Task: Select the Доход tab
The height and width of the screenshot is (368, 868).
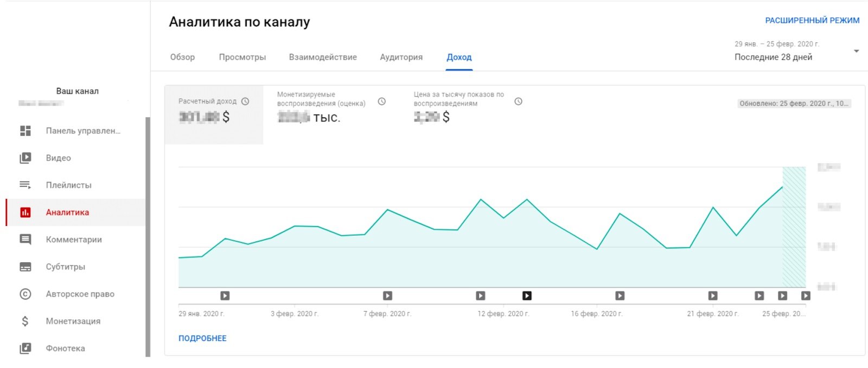Action: 459,57
